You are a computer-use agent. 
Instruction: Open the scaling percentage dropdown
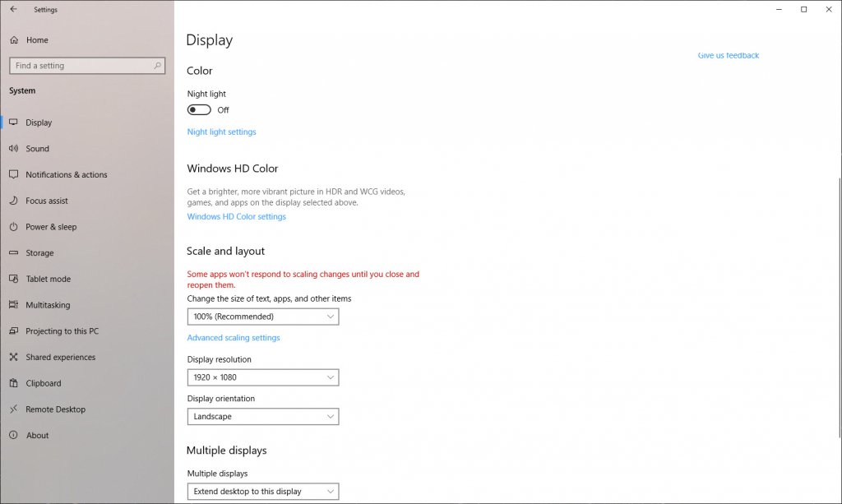pos(263,317)
